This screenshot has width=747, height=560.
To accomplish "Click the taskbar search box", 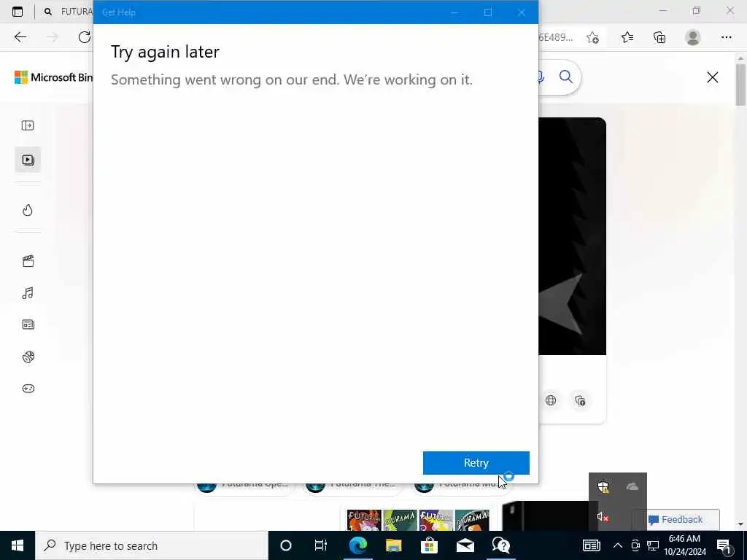I will point(152,545).
